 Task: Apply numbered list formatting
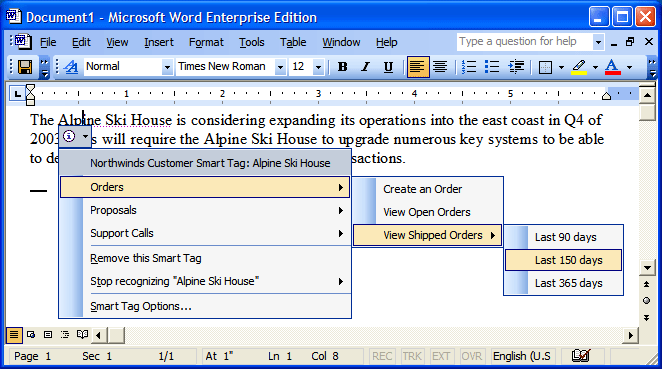pos(469,67)
